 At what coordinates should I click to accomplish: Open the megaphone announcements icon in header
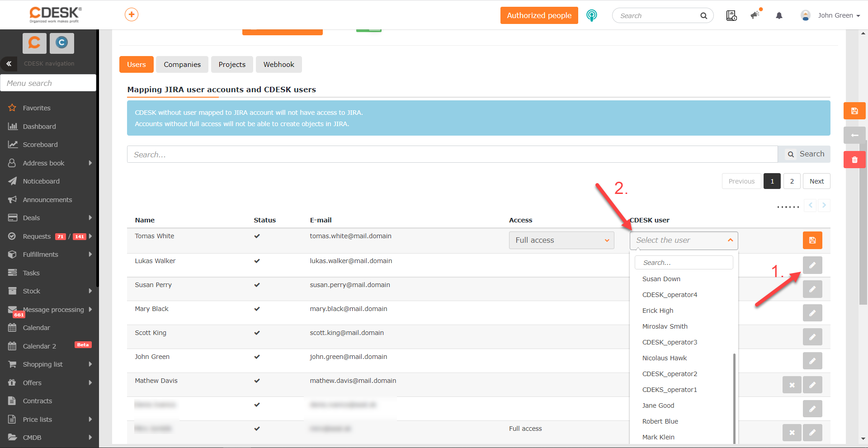[755, 15]
